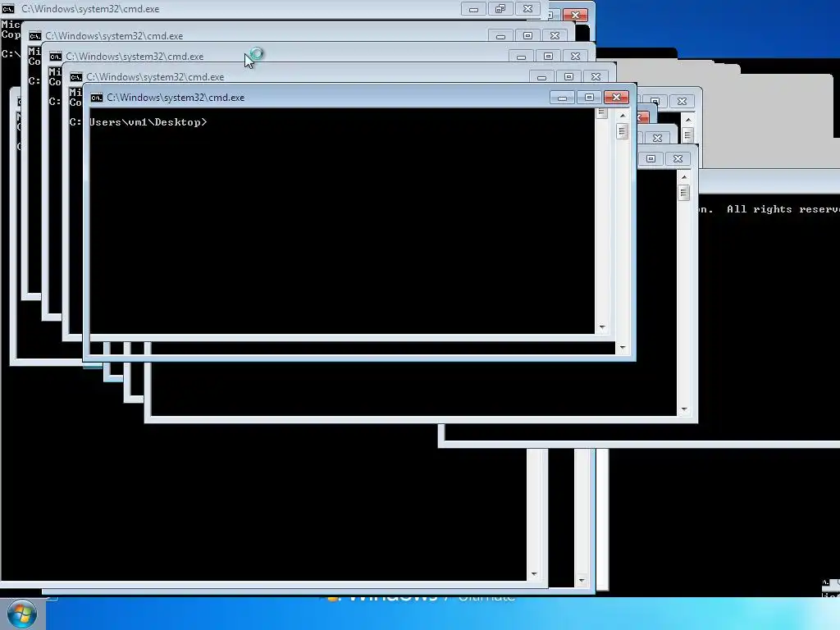Minimize the cmd window that has a restore-down button
The height and width of the screenshot is (630, 840).
click(473, 9)
